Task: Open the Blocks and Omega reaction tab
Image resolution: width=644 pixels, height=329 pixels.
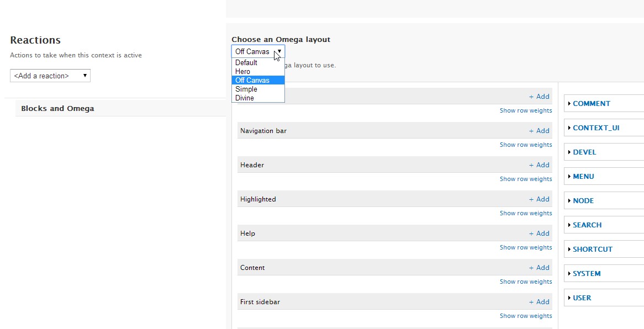Action: point(57,109)
